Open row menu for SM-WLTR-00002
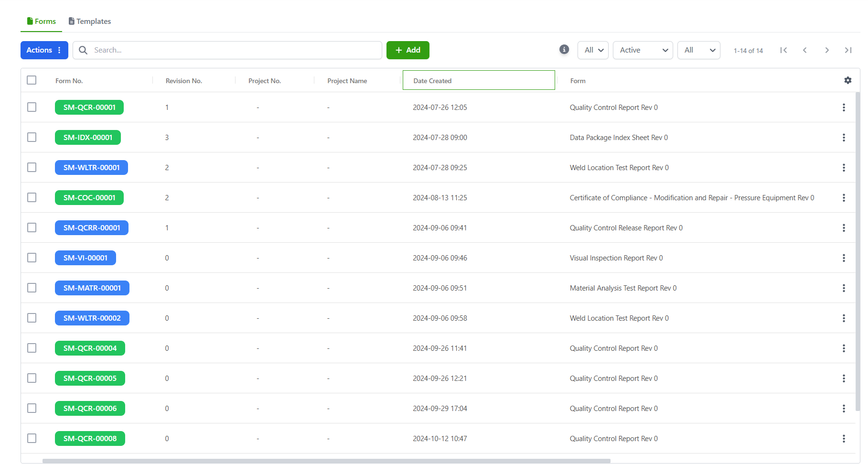 click(844, 318)
